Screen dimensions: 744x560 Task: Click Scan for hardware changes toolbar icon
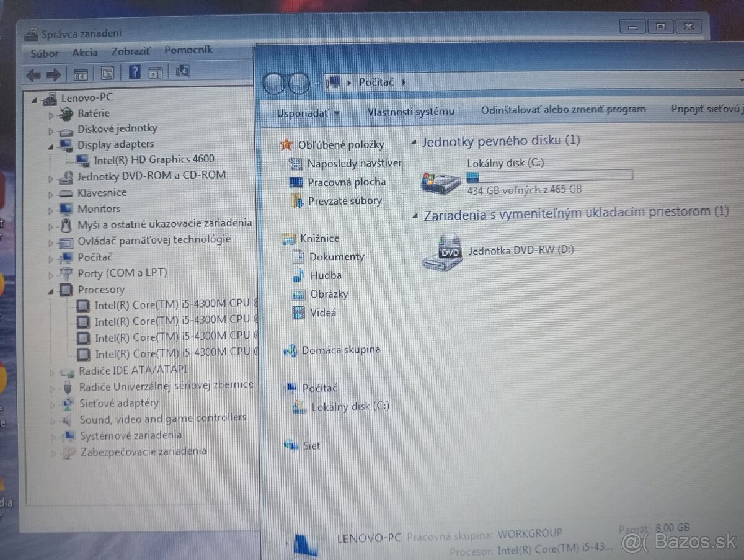click(x=182, y=71)
